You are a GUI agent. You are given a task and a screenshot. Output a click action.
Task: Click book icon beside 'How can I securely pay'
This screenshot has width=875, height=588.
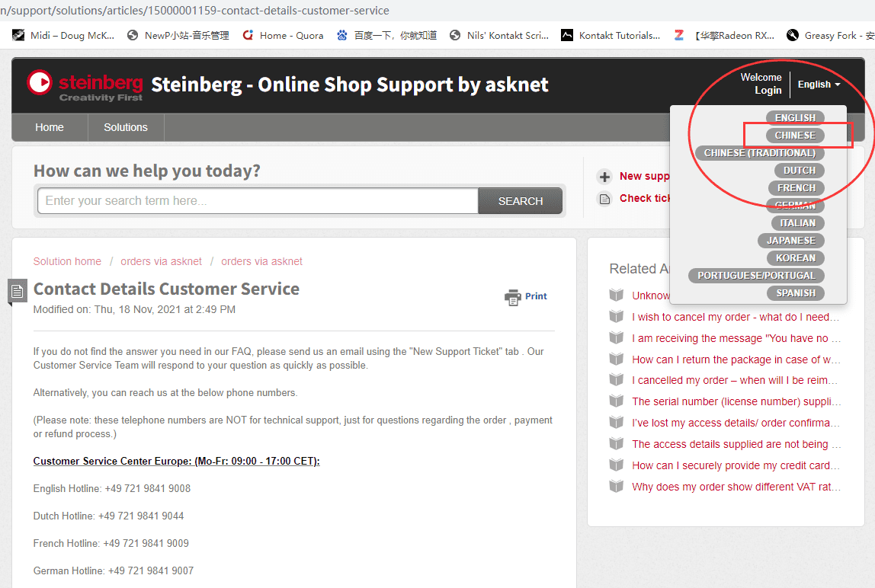point(616,465)
